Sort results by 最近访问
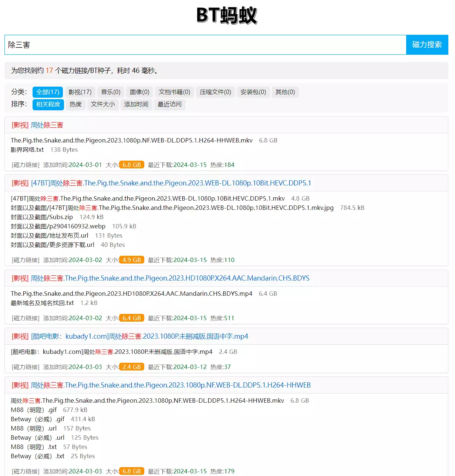 [169, 104]
